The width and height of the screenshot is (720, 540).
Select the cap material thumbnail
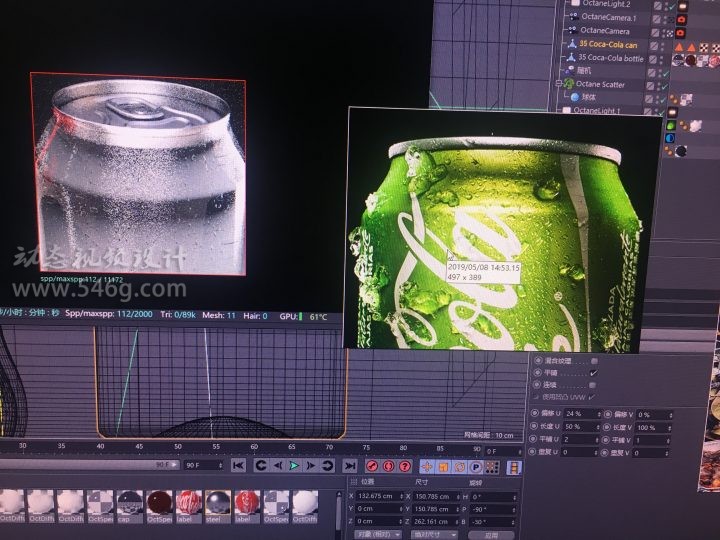click(129, 506)
